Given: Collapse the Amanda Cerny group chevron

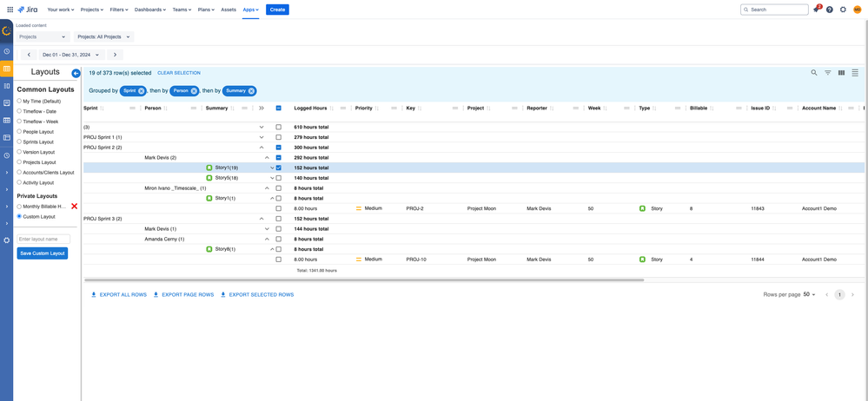Looking at the screenshot, I should [267, 239].
